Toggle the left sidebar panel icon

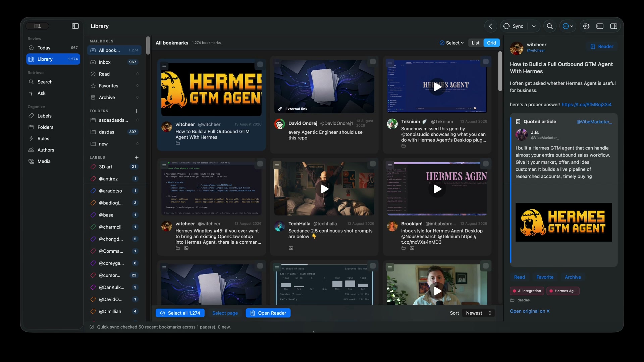[75, 26]
